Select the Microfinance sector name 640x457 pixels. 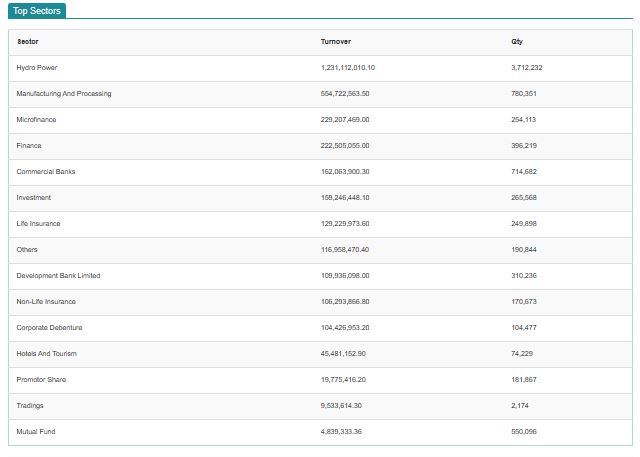click(36, 120)
